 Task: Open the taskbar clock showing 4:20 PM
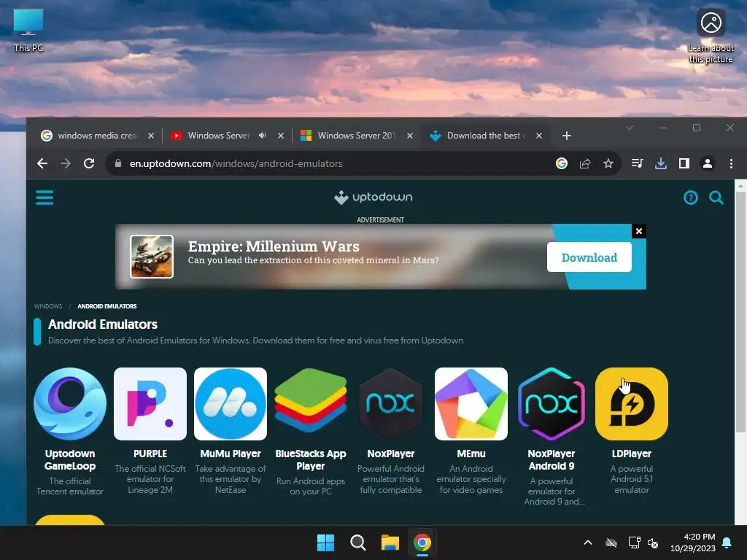[693, 542]
